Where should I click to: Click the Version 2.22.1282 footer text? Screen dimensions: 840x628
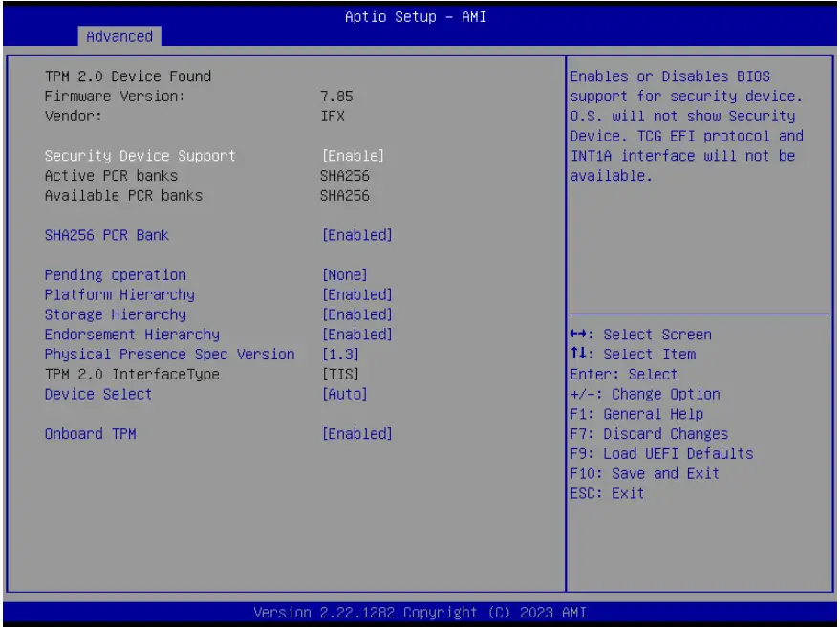tap(420, 612)
